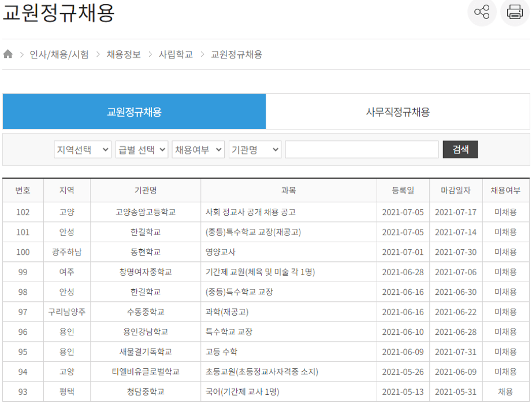Screen dimensions: 532x403
Task: Click deadline 2021-07-31 cell
Action: 456,352
